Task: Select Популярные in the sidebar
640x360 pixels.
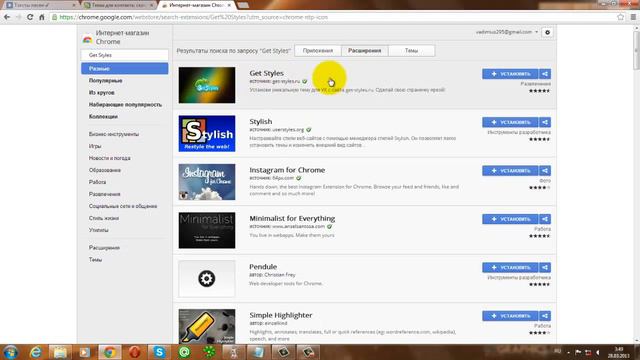Action: coord(106,81)
